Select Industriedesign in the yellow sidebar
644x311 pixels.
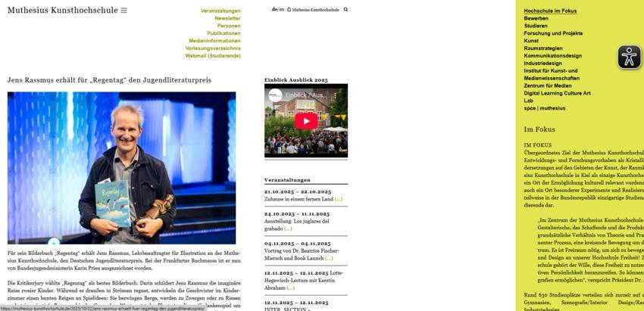[542, 63]
